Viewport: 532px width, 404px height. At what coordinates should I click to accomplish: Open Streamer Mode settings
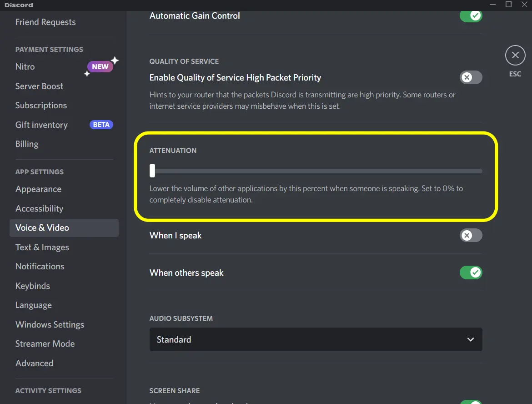click(x=45, y=343)
